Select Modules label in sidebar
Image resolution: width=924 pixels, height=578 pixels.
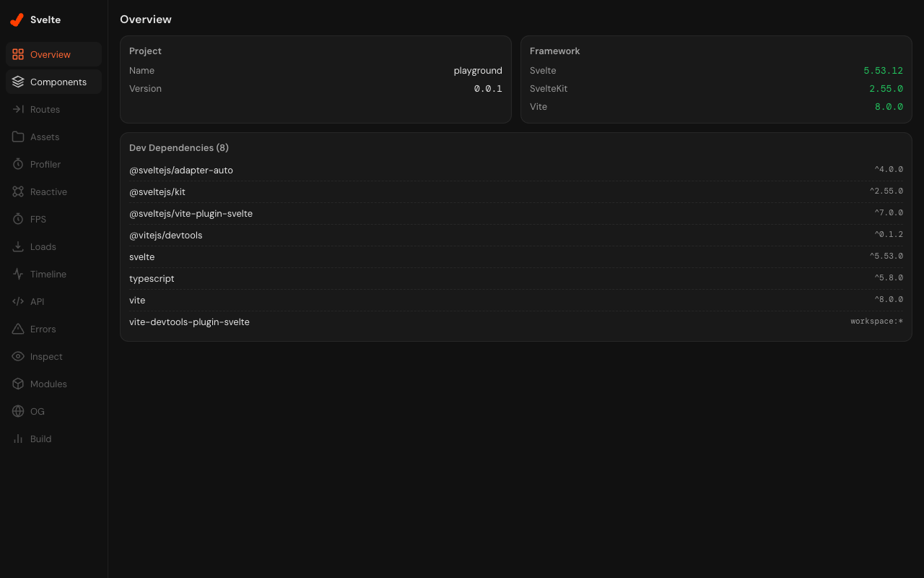[48, 384]
